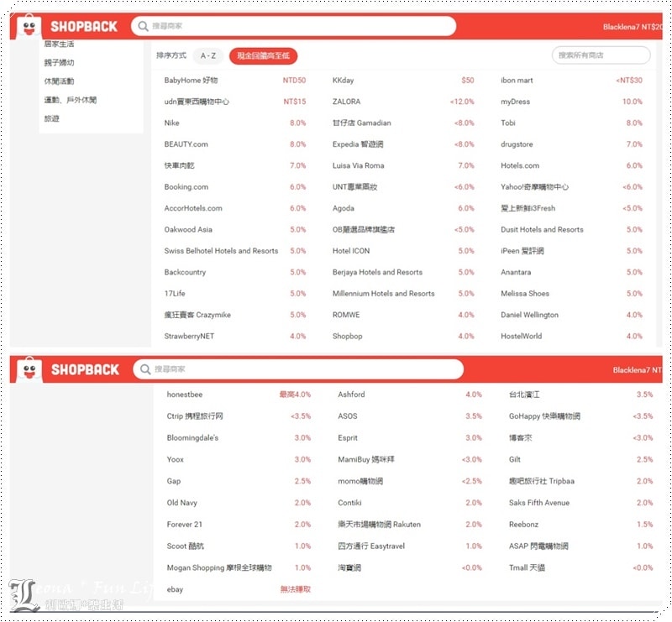Open the KKday store link
This screenshot has width=672, height=622.
pos(343,81)
